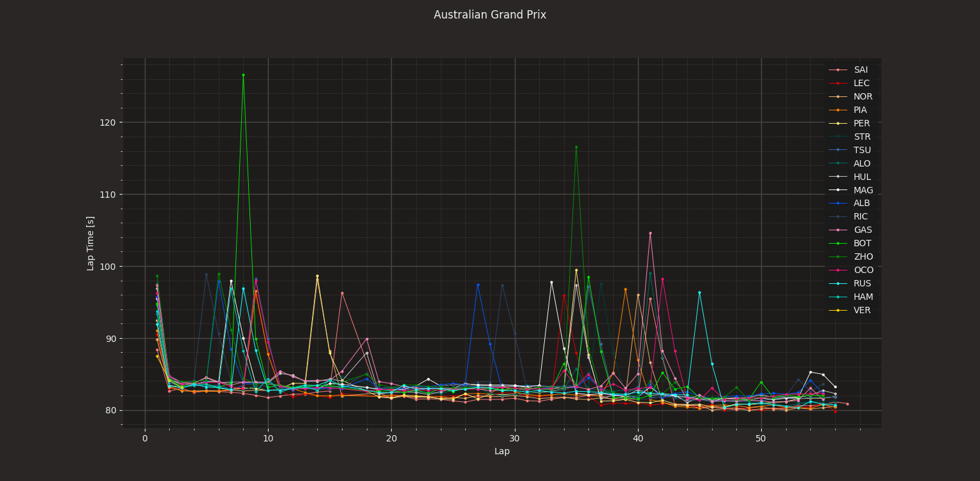Click the 40 x-axis tick label
This screenshot has height=481, width=980.
pos(638,439)
